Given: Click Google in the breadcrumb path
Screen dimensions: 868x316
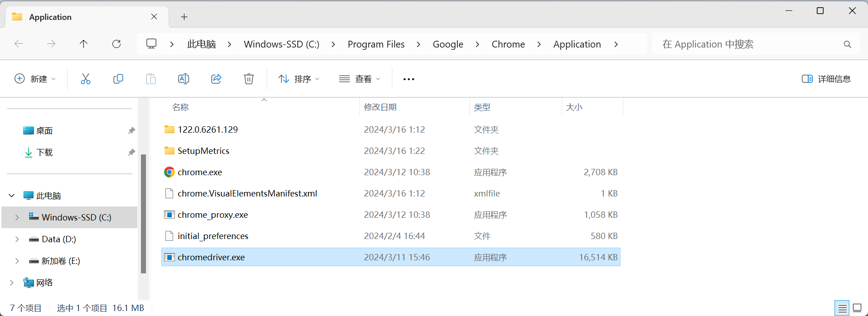Looking at the screenshot, I should (x=448, y=44).
